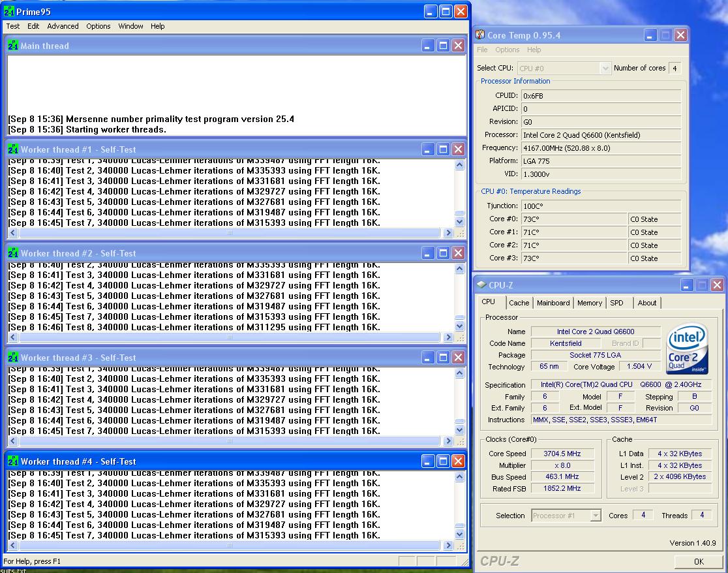Image resolution: width=728 pixels, height=573 pixels.
Task: Open the Advanced menu in Prime95
Action: pyautogui.click(x=63, y=26)
